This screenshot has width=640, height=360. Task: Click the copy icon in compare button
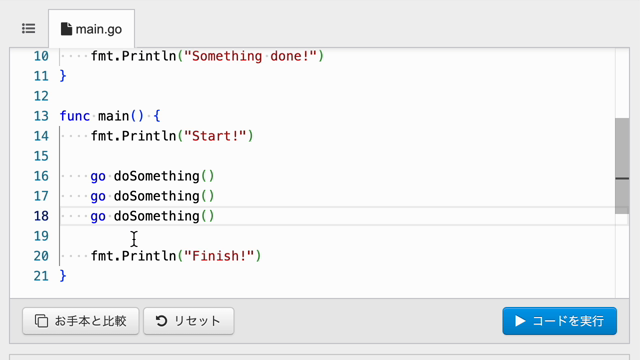tap(41, 321)
